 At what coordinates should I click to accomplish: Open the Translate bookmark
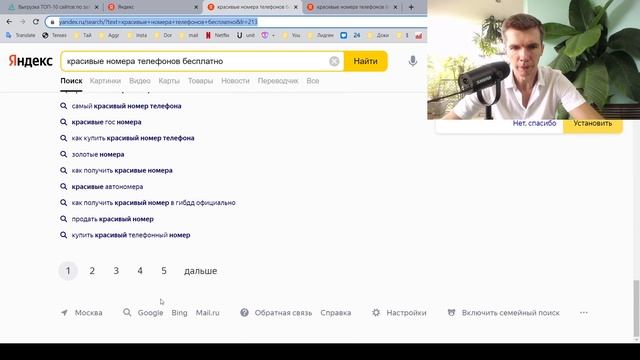[x=20, y=36]
